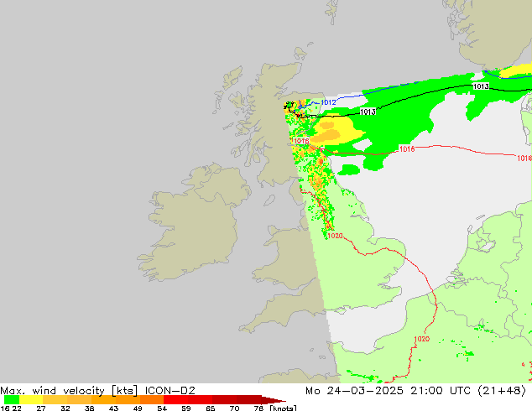Viewport: 532px width, 411px height.
Task: Click the '[knots]' unit label in legend
Action: 283,408
